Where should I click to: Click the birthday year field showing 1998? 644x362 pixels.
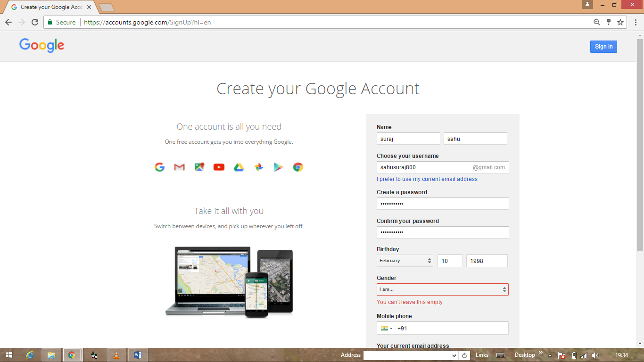487,261
